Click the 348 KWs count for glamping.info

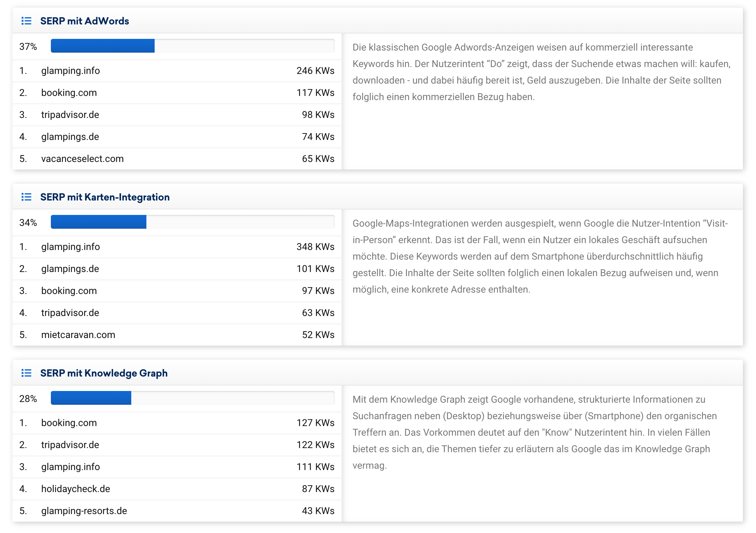315,247
